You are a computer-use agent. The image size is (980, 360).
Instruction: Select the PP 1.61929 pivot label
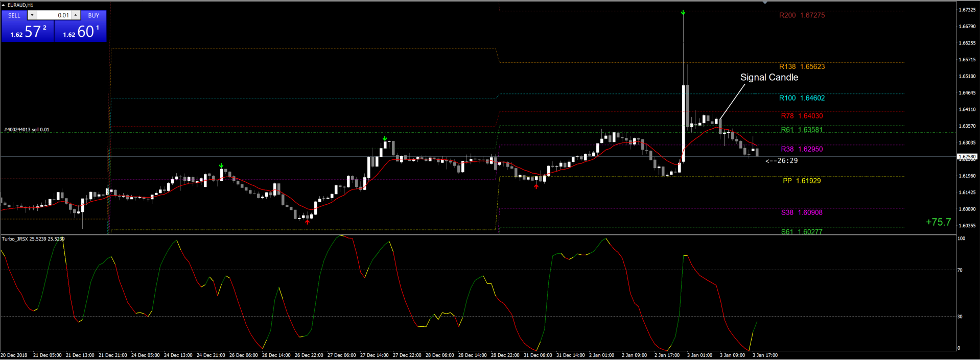point(802,181)
